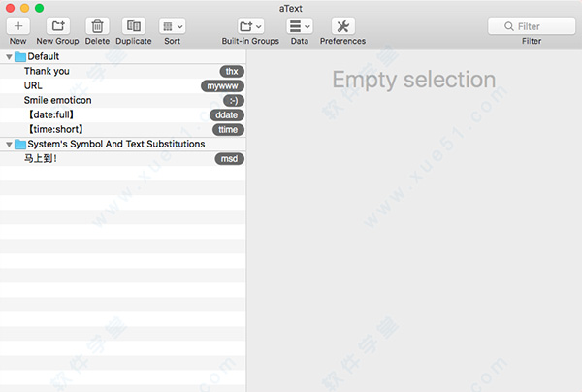Click the ttime abbreviation badge

click(x=228, y=130)
